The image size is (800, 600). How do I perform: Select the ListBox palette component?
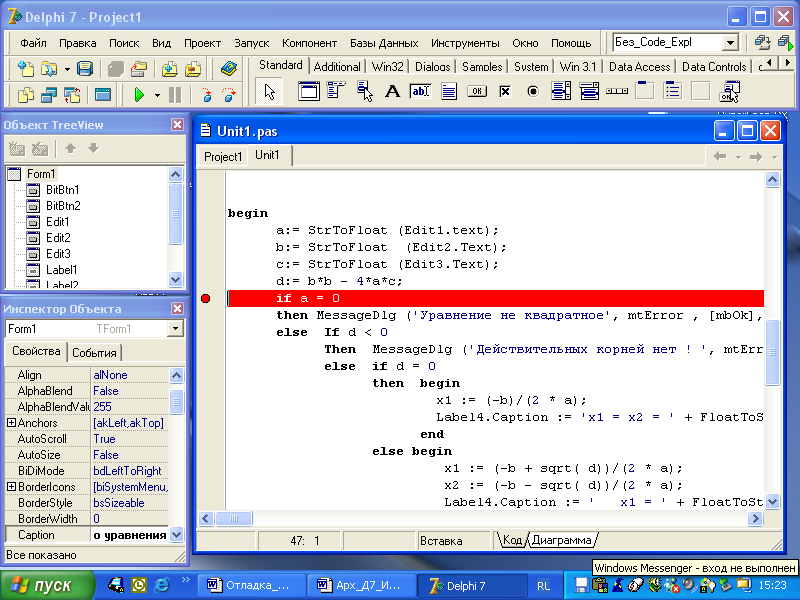point(561,92)
